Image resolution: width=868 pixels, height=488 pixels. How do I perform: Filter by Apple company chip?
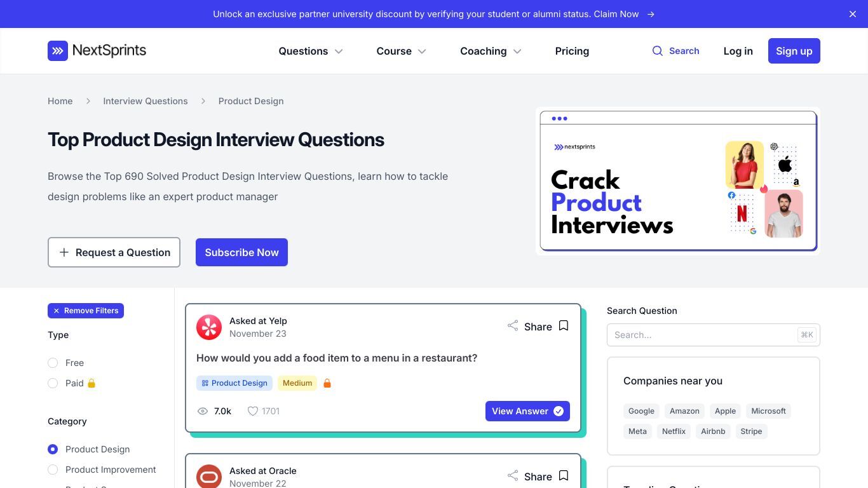725,411
